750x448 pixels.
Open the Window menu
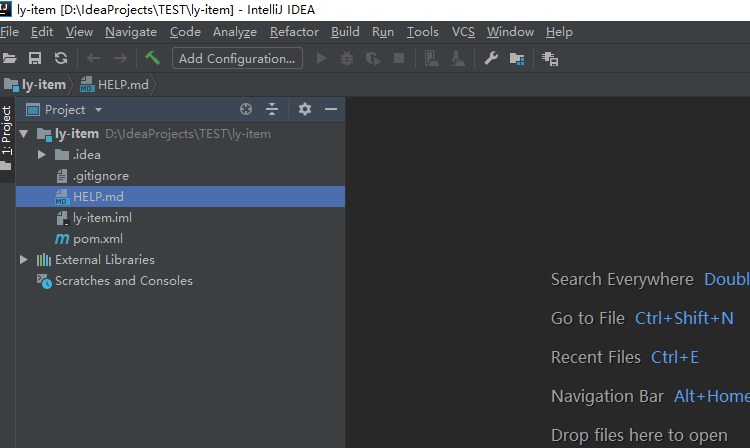(510, 32)
